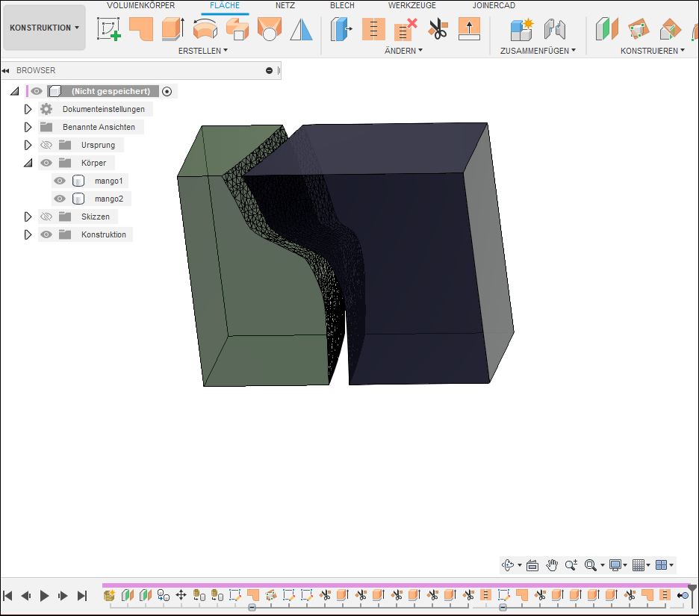The width and height of the screenshot is (699, 616).
Task: Toggle visibility of the root document component
Action: (37, 91)
